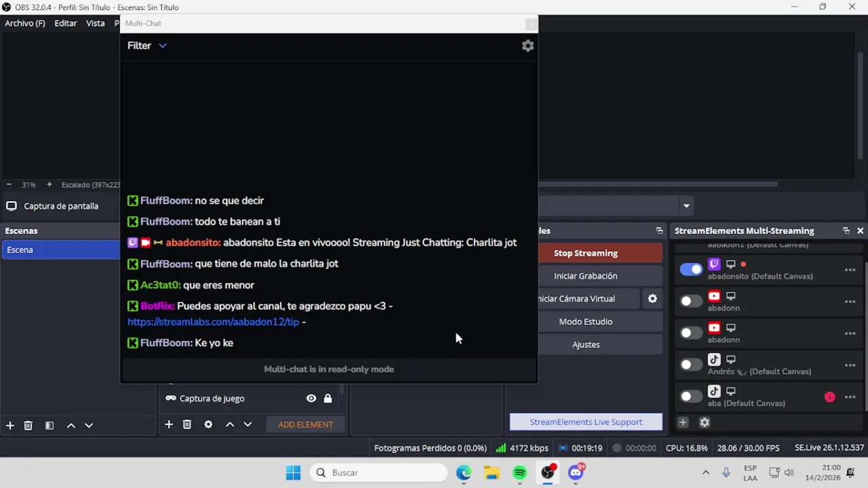This screenshot has height=488, width=868.
Task: Close the StreamElements Multi-Streaming panel
Action: click(x=860, y=230)
